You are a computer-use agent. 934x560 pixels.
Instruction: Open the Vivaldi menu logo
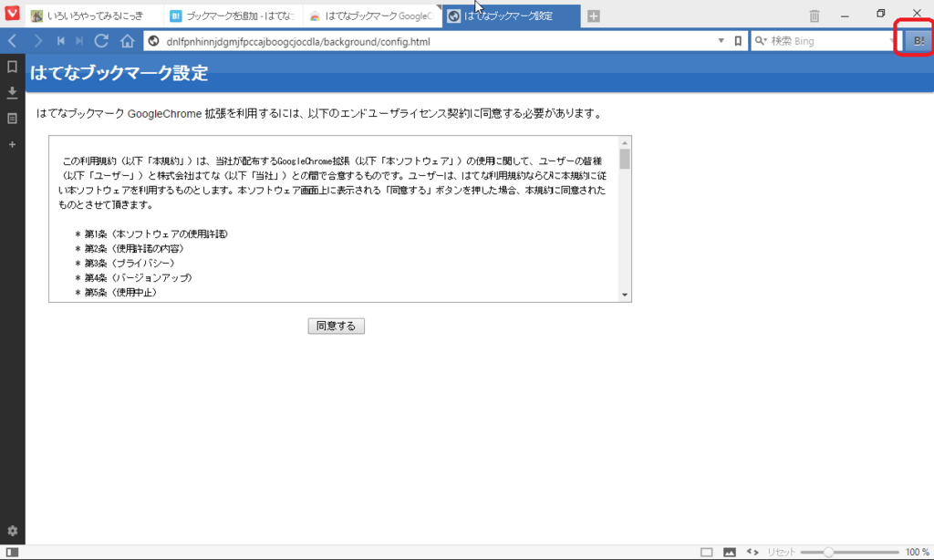coord(13,13)
